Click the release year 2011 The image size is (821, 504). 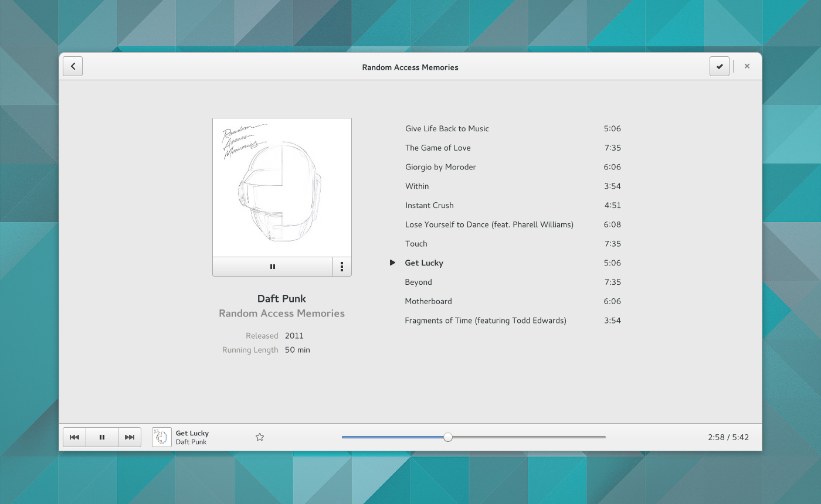point(294,336)
